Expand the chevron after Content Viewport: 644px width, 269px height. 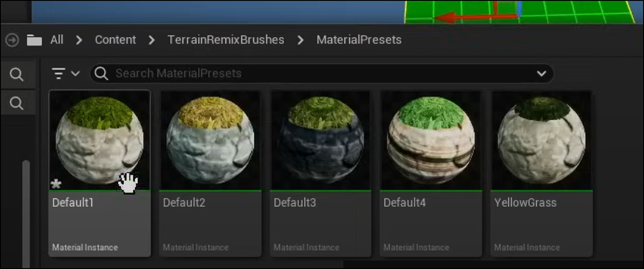pyautogui.click(x=151, y=40)
